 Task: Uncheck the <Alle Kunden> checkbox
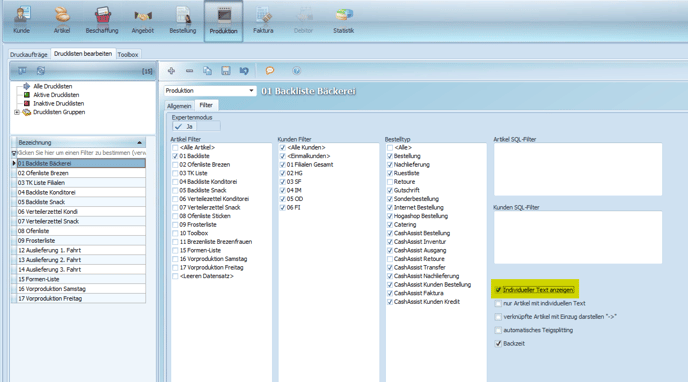(283, 148)
